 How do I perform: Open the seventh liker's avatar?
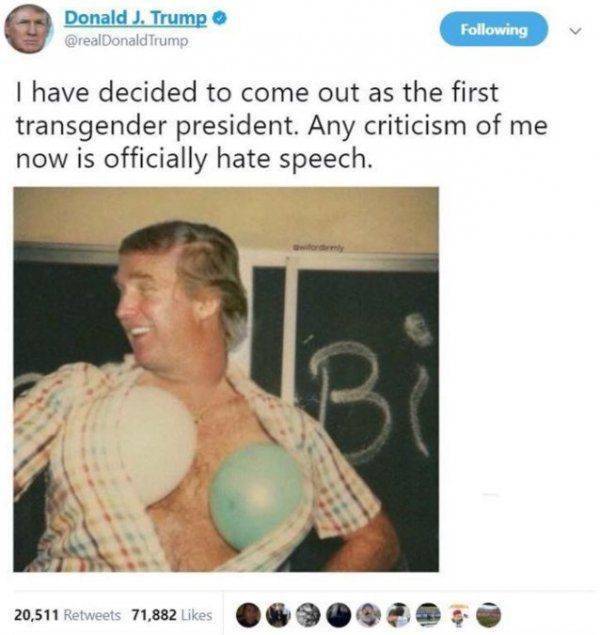(x=428, y=615)
